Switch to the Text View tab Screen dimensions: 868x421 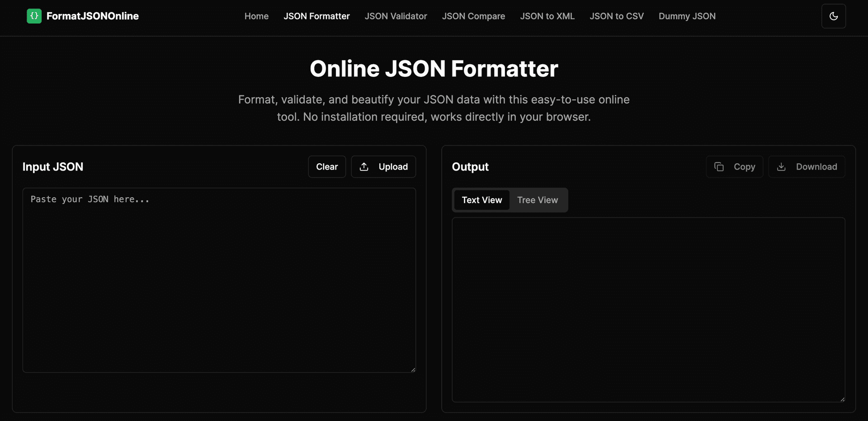(481, 200)
